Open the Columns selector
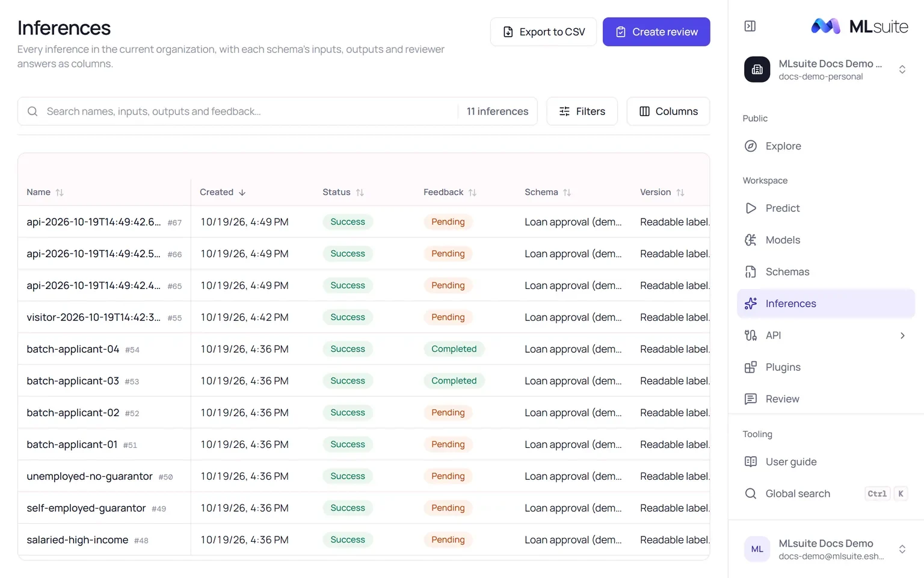The image size is (924, 578). tap(668, 111)
